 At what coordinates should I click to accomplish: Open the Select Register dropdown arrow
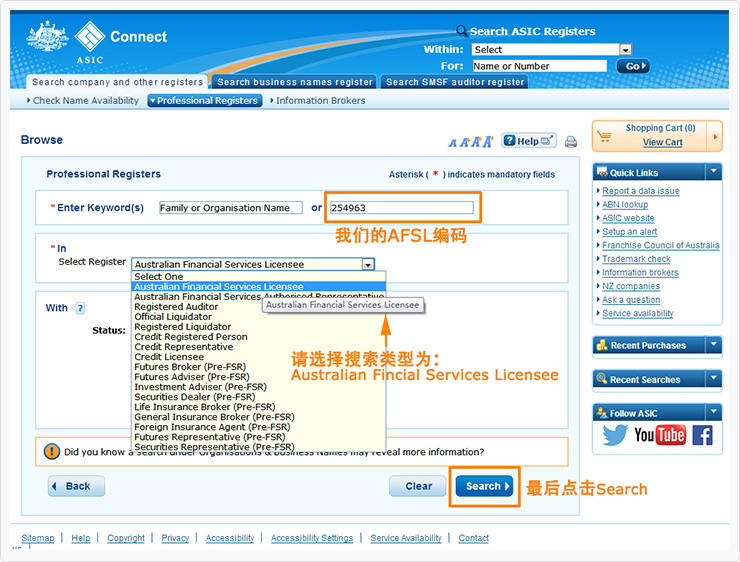click(368, 265)
